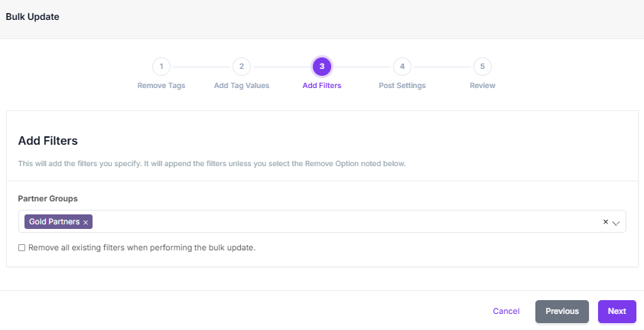Viewport: 644px width, 330px height.
Task: Select the Gold Partners chip text
Action: [x=54, y=222]
